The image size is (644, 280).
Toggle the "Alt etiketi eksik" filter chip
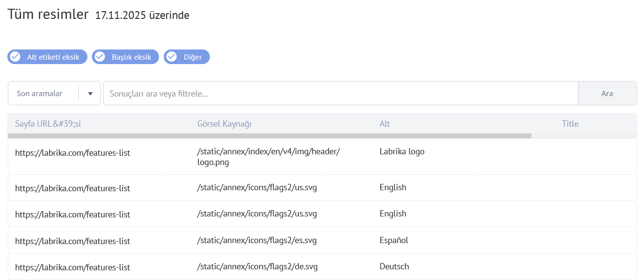click(47, 57)
